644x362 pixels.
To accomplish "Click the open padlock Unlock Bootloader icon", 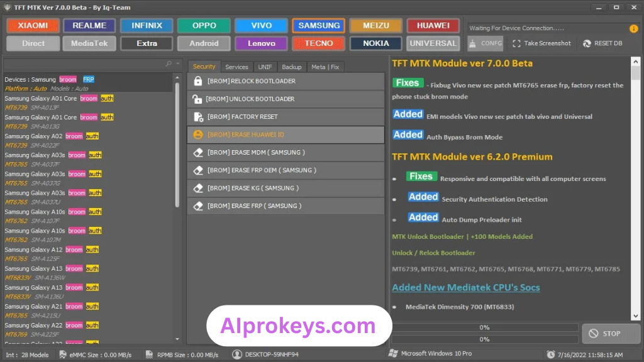I will click(198, 99).
